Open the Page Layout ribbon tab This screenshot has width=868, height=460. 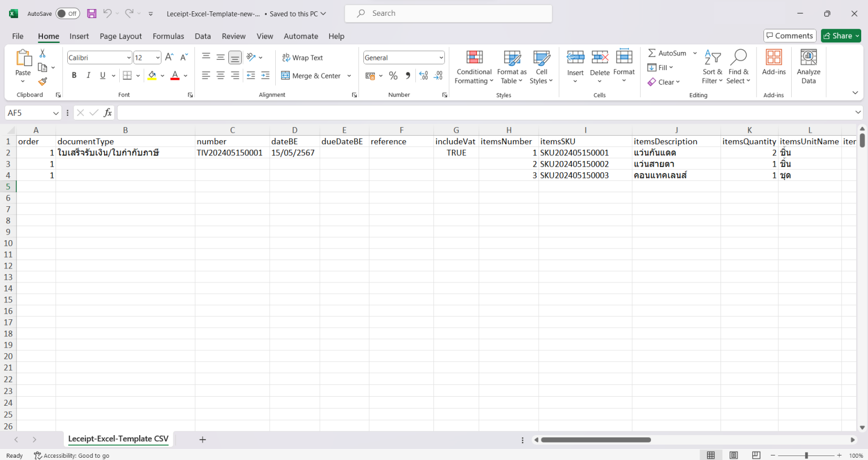pyautogui.click(x=120, y=36)
